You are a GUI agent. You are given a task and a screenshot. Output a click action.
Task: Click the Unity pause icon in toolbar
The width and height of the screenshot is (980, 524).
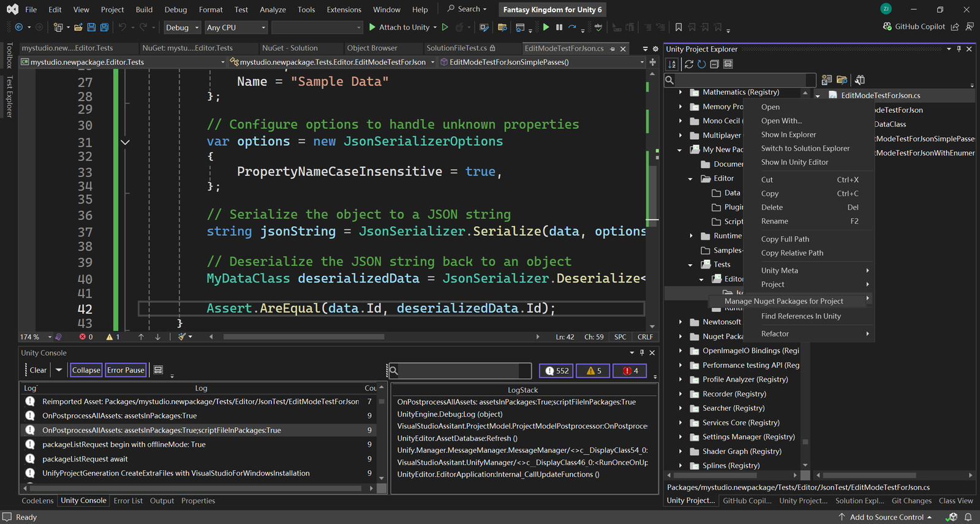pyautogui.click(x=559, y=28)
